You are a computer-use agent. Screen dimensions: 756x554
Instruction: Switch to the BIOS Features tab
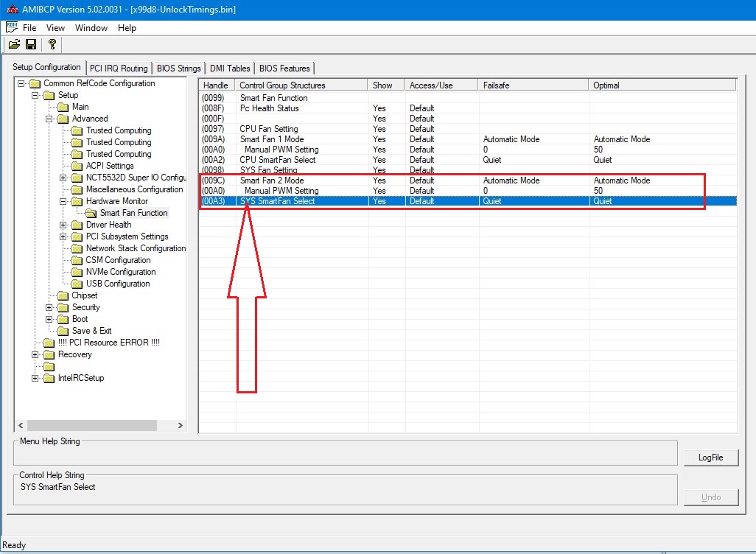click(x=284, y=69)
